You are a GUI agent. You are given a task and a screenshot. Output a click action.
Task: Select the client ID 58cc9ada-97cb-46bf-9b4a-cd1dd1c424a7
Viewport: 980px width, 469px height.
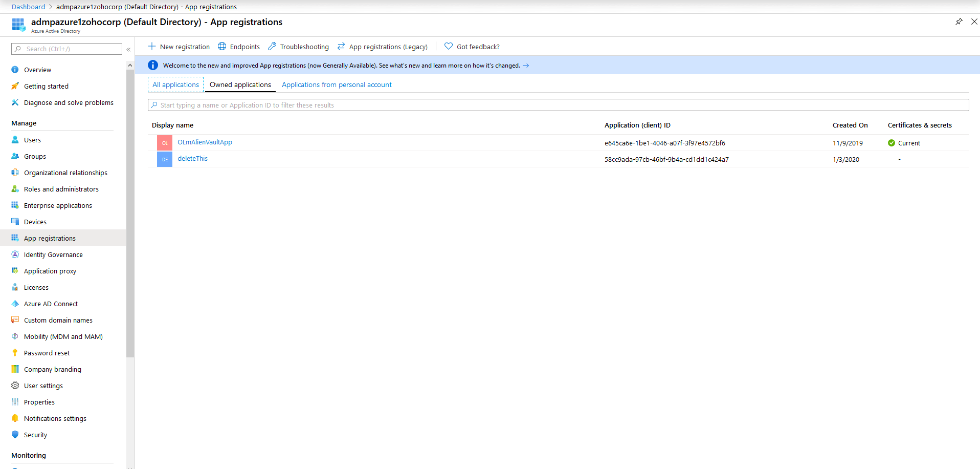click(666, 159)
